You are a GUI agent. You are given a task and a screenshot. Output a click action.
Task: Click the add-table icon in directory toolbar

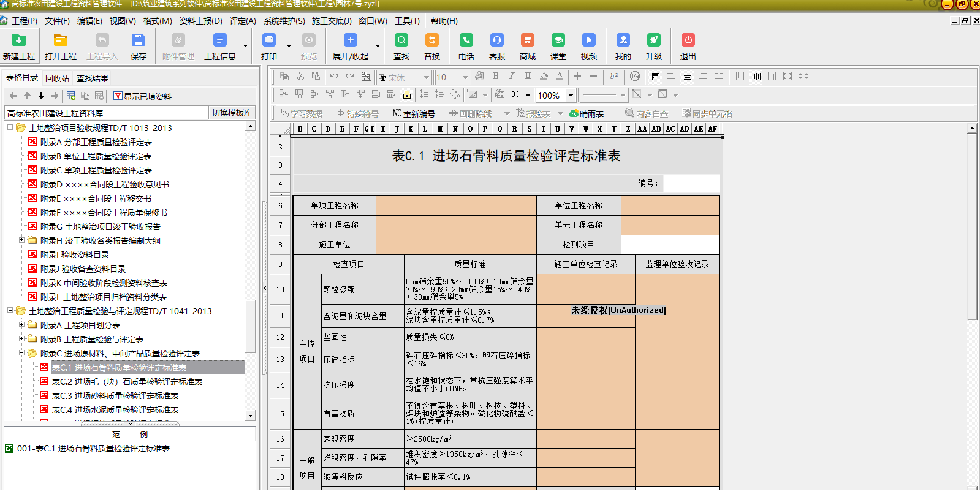point(71,96)
